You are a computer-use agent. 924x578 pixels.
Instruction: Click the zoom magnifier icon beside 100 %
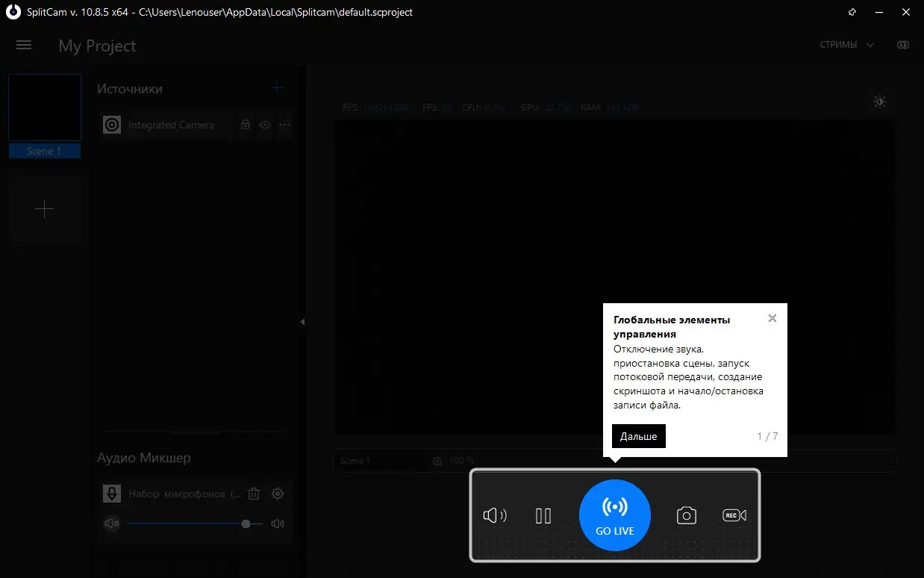point(437,461)
